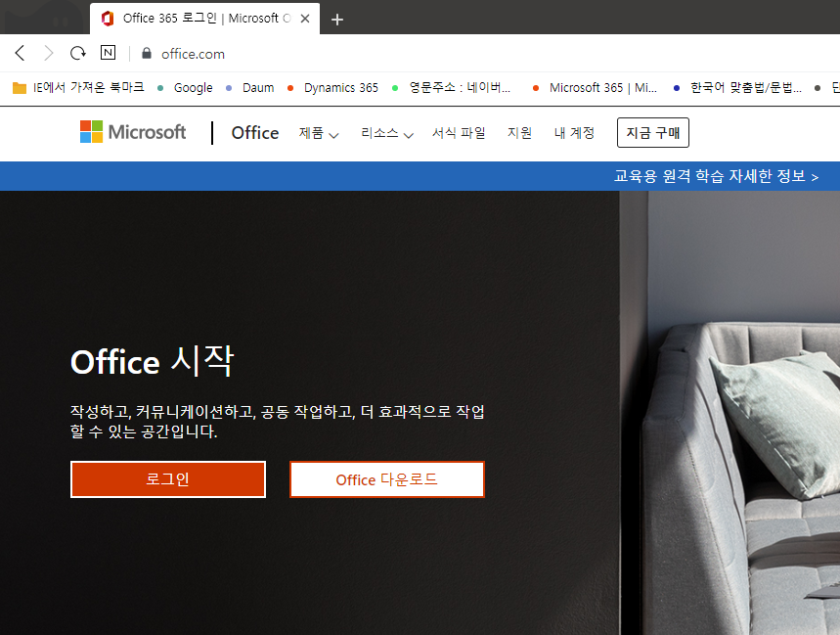840x635 pixels.
Task: Open the 지원 menu item
Action: coord(519,133)
